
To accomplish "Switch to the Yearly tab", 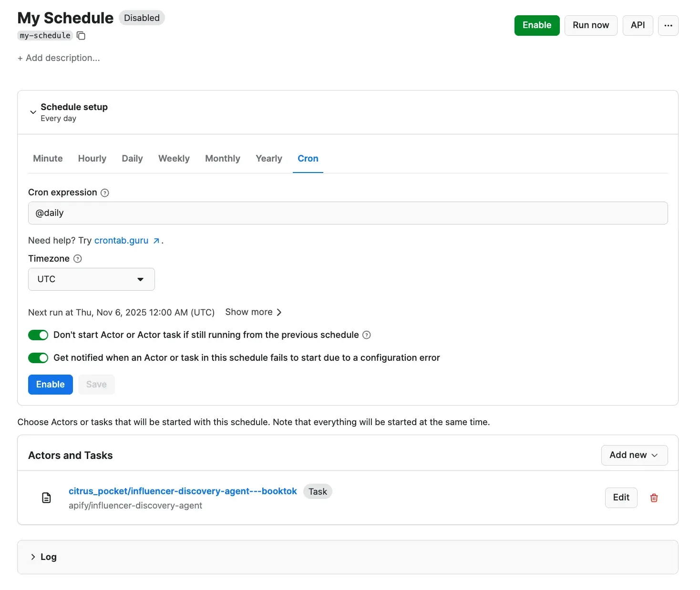I will tap(269, 159).
